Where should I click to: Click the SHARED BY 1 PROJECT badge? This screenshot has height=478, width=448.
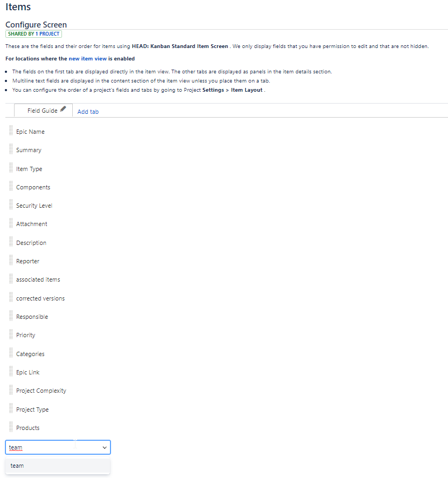(x=33, y=33)
